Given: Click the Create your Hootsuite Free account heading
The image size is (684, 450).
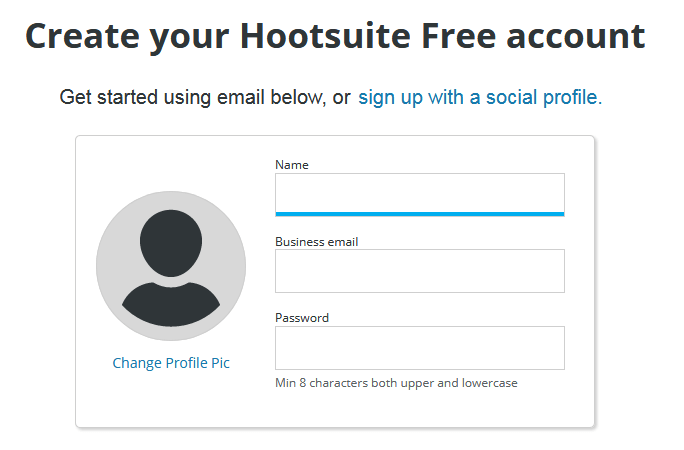Looking at the screenshot, I should 335,37.
